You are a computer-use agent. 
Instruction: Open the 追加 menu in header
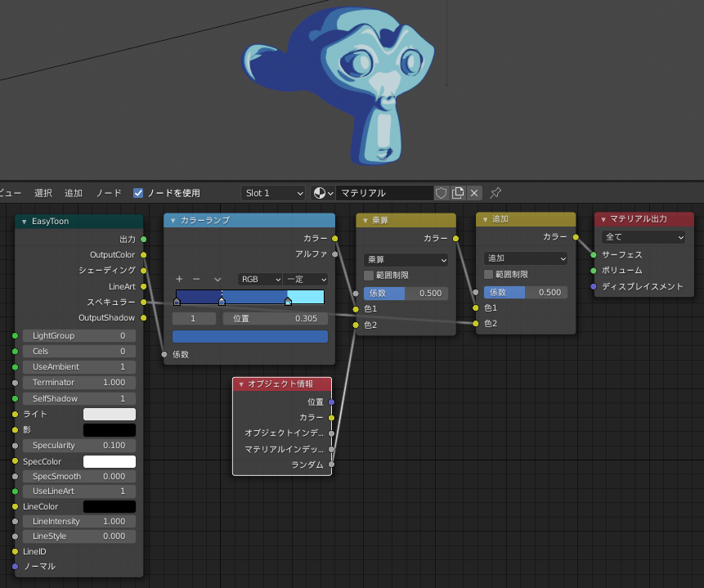pos(74,193)
